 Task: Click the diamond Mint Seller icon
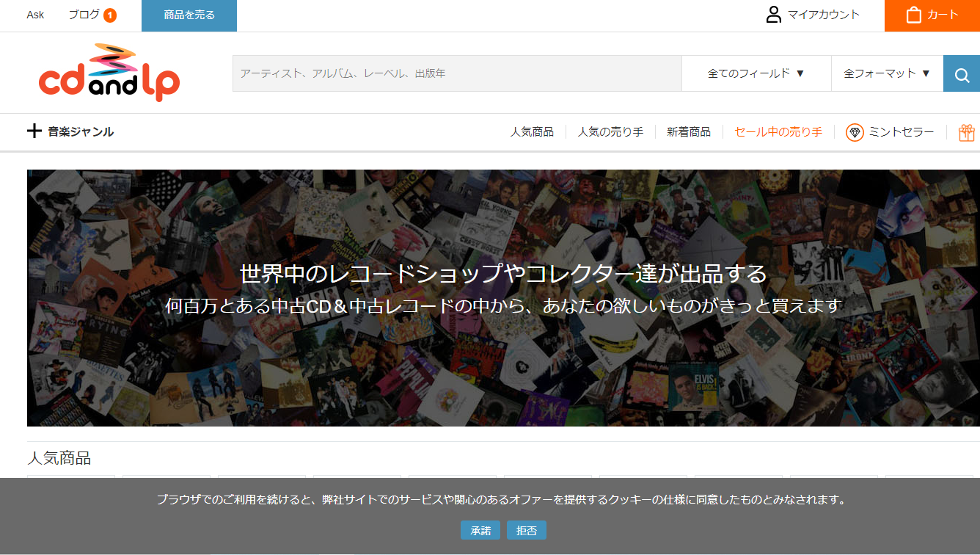[x=855, y=132]
